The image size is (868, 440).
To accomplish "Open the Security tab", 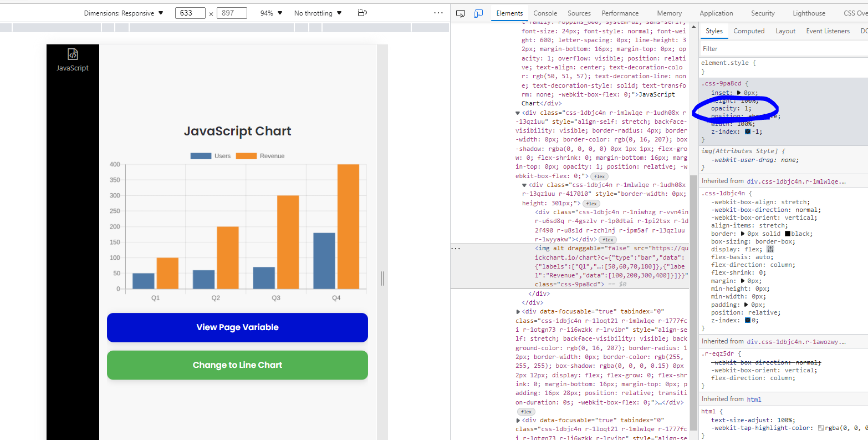I will tap(763, 13).
